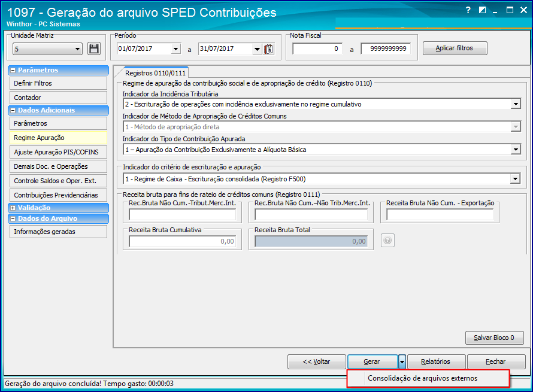Click the contrast toggle icon in title bar

482,10
